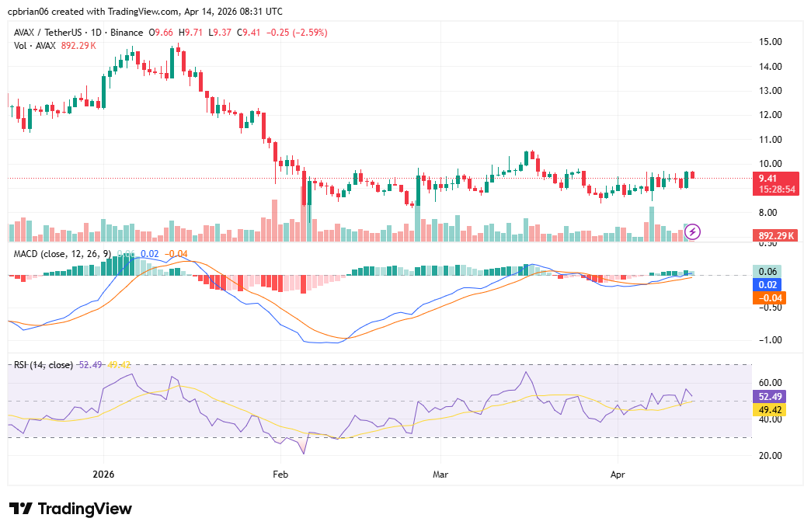Click the 2026 label on the time axis
Image resolution: width=811 pixels, height=532 pixels.
point(103,474)
